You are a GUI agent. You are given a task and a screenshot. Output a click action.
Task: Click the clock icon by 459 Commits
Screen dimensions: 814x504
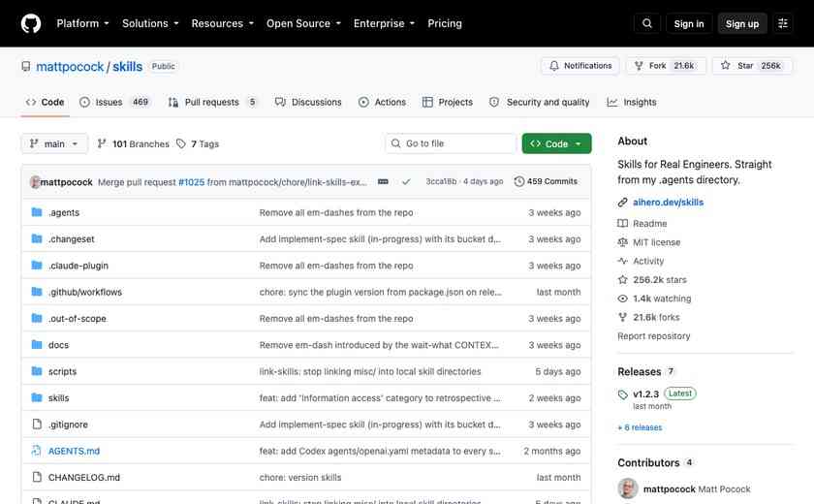point(519,181)
